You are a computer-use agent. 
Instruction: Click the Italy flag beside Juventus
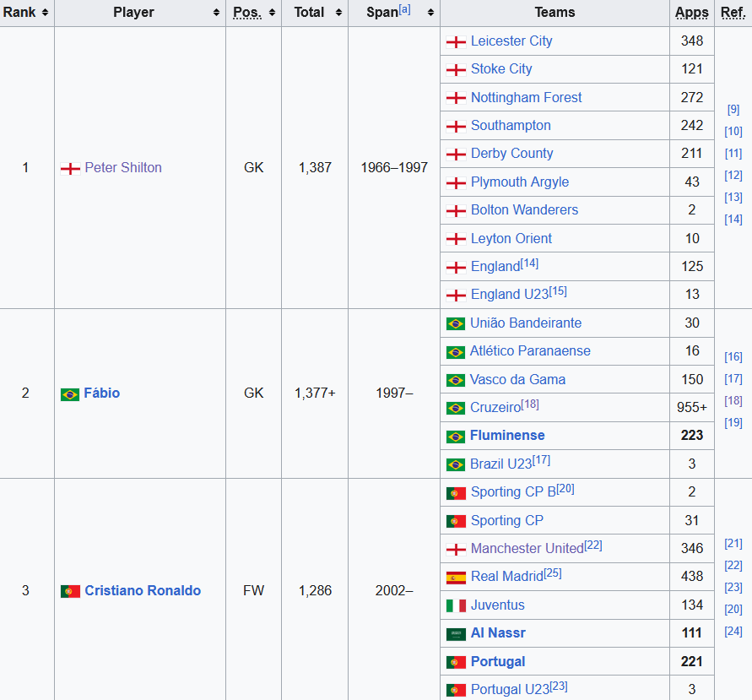click(456, 606)
